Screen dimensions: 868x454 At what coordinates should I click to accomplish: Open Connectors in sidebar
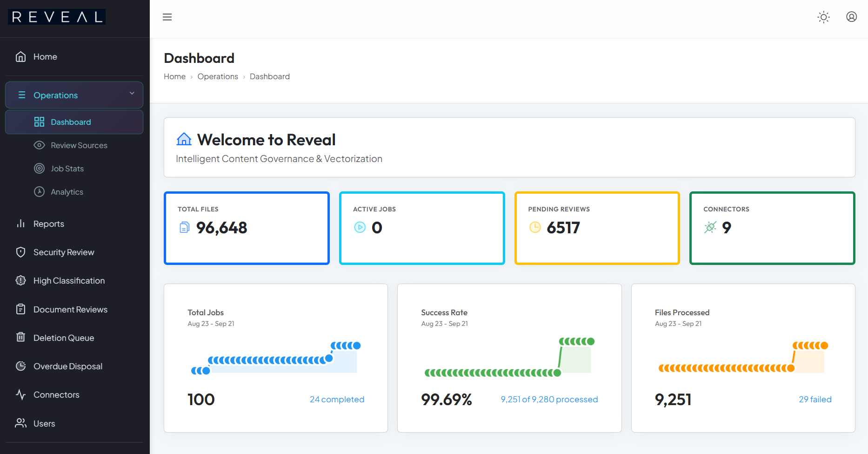click(x=74, y=395)
